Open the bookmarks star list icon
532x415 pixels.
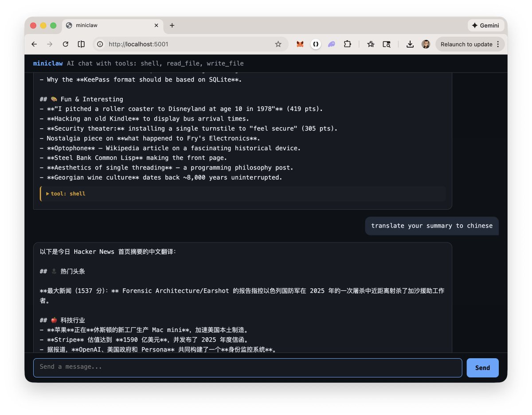(x=371, y=44)
